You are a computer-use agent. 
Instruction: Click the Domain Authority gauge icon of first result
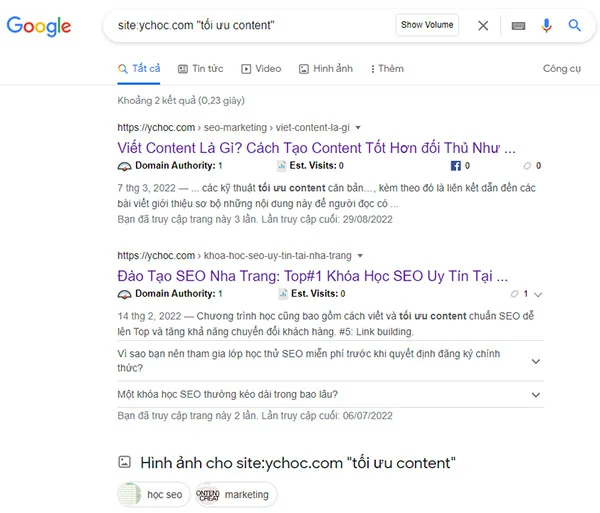point(124,166)
